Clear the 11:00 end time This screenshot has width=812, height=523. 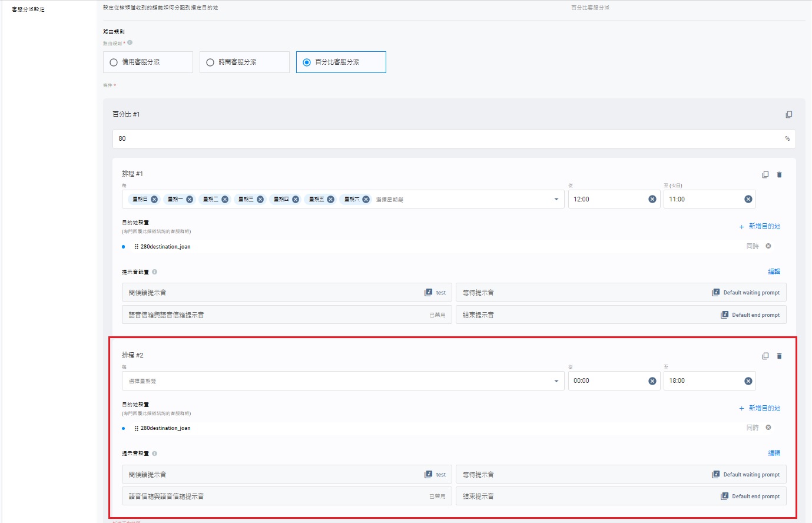click(748, 199)
